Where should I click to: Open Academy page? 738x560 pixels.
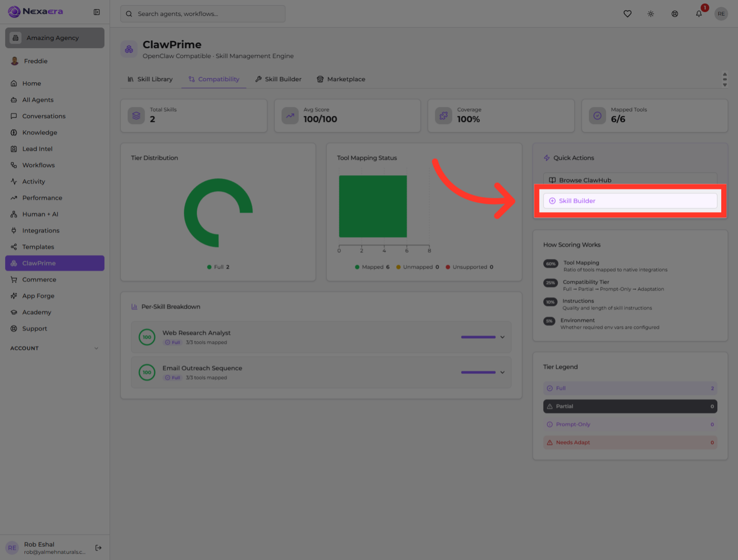(55, 312)
